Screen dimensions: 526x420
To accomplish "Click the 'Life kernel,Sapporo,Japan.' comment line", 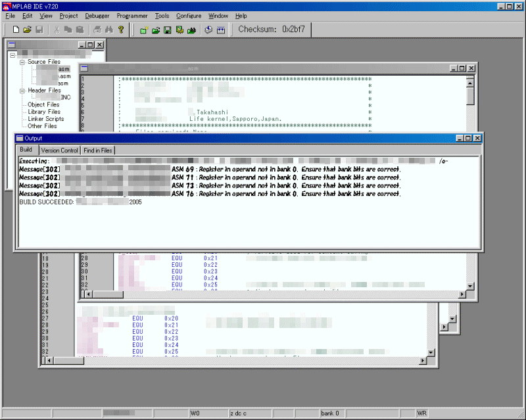I will (235, 119).
